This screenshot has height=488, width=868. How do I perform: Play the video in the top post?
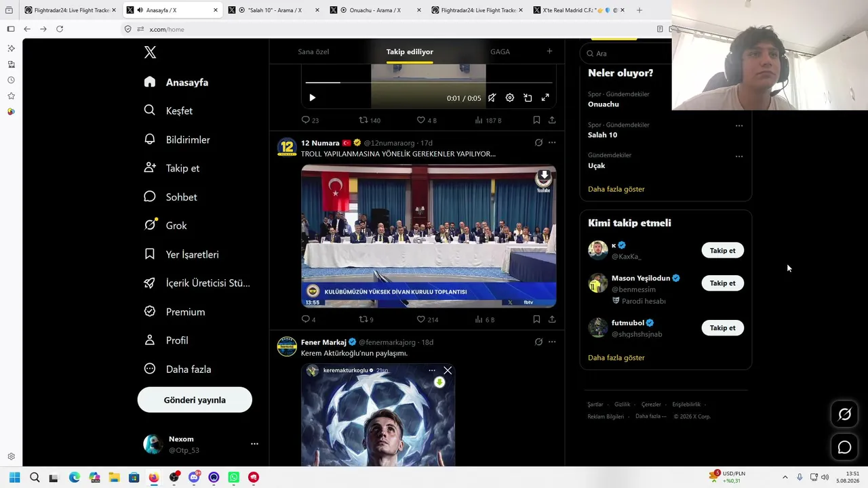click(312, 98)
